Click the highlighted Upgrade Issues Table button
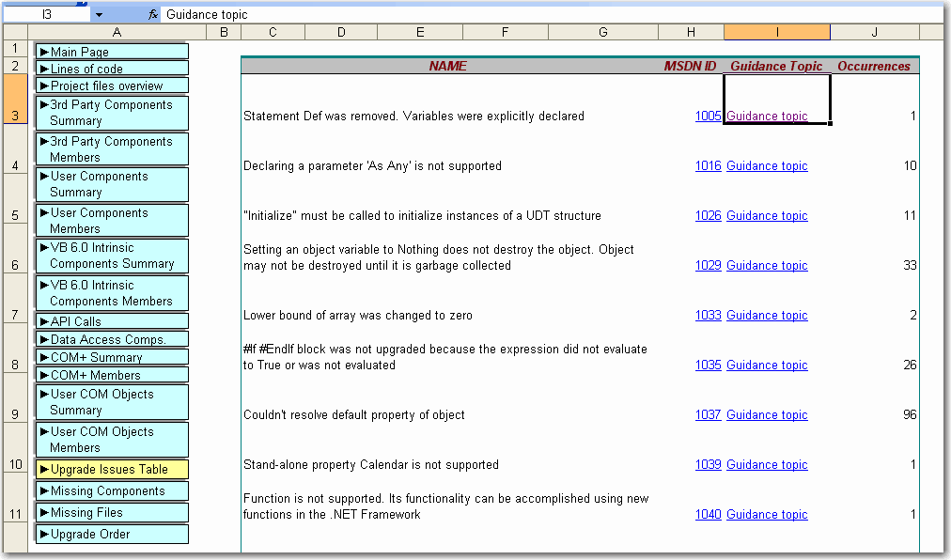 point(111,469)
